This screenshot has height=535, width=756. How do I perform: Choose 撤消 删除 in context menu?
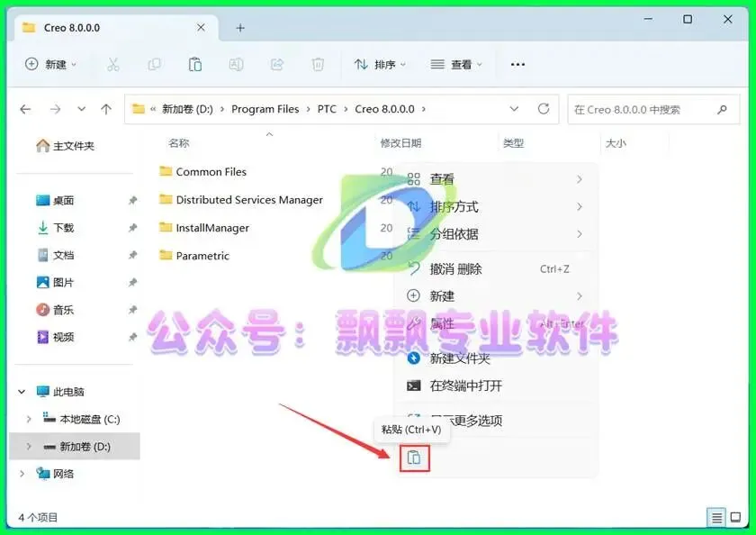click(496, 268)
